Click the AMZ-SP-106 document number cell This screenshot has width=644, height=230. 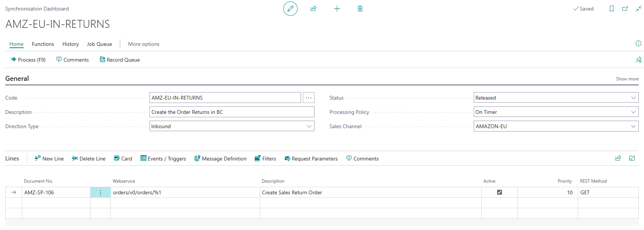pos(56,192)
